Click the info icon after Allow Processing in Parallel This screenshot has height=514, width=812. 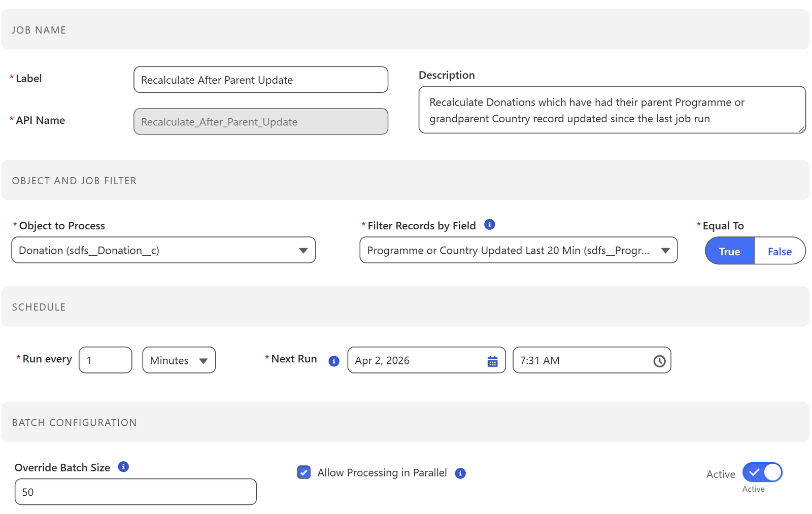460,473
